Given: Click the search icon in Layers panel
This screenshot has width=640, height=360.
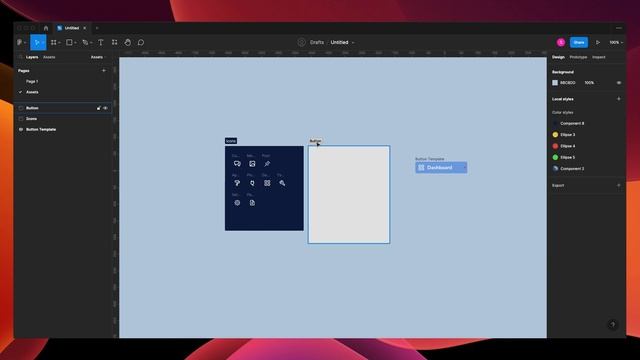Looking at the screenshot, I should coord(20,57).
